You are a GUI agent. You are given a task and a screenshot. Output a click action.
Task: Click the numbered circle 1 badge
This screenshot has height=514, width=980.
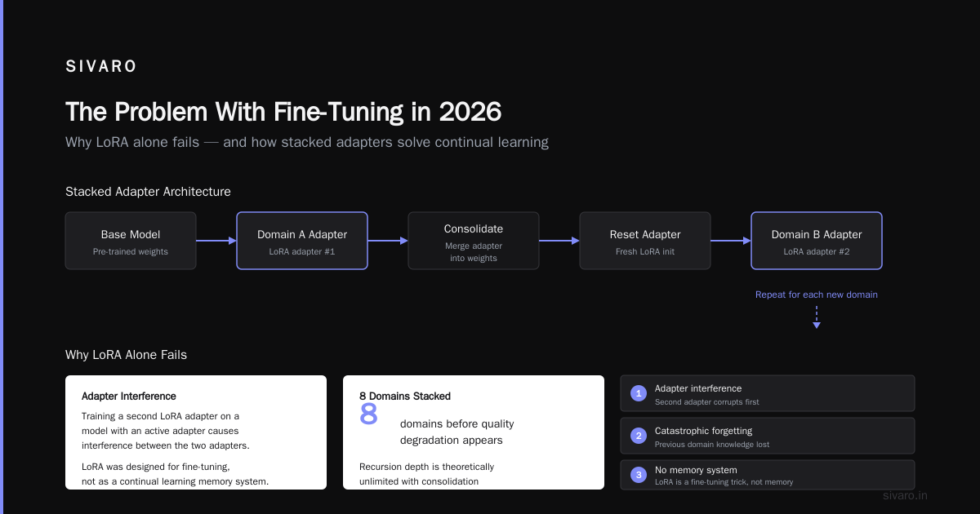[639, 393]
